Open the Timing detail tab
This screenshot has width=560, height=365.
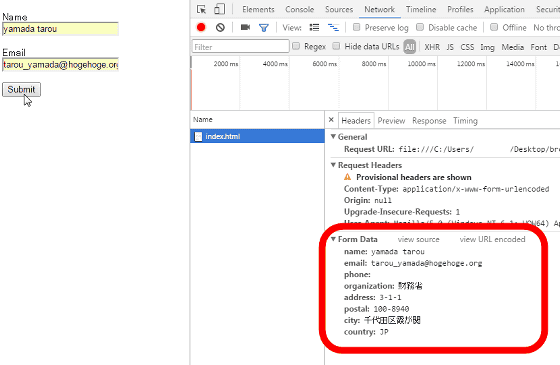point(465,121)
